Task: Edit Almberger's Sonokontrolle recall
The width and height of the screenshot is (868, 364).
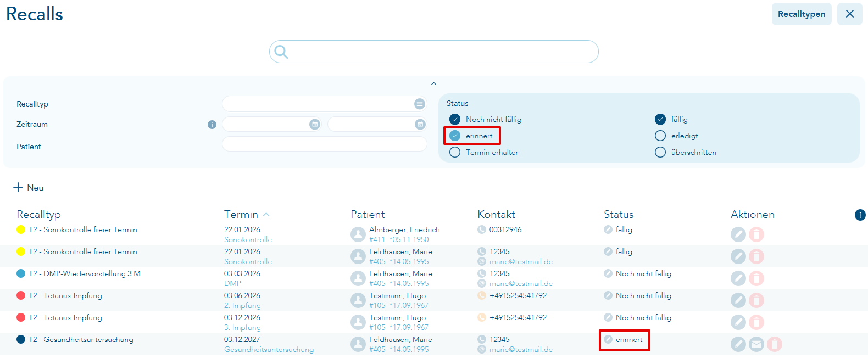Action: [738, 234]
